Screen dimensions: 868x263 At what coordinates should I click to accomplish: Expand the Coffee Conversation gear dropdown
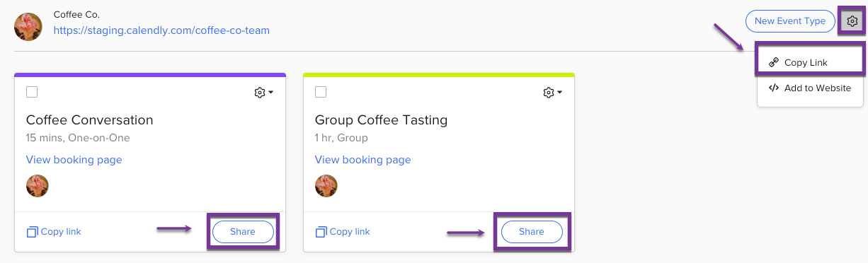point(263,93)
